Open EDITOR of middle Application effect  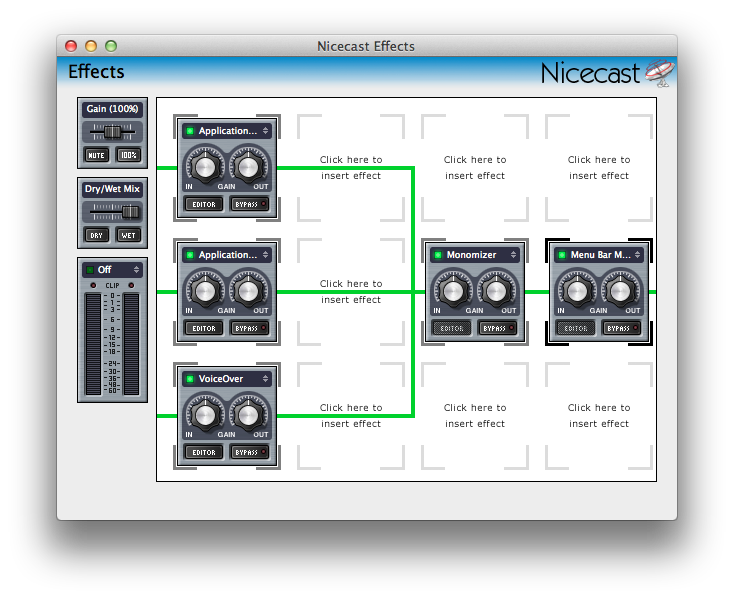point(204,328)
